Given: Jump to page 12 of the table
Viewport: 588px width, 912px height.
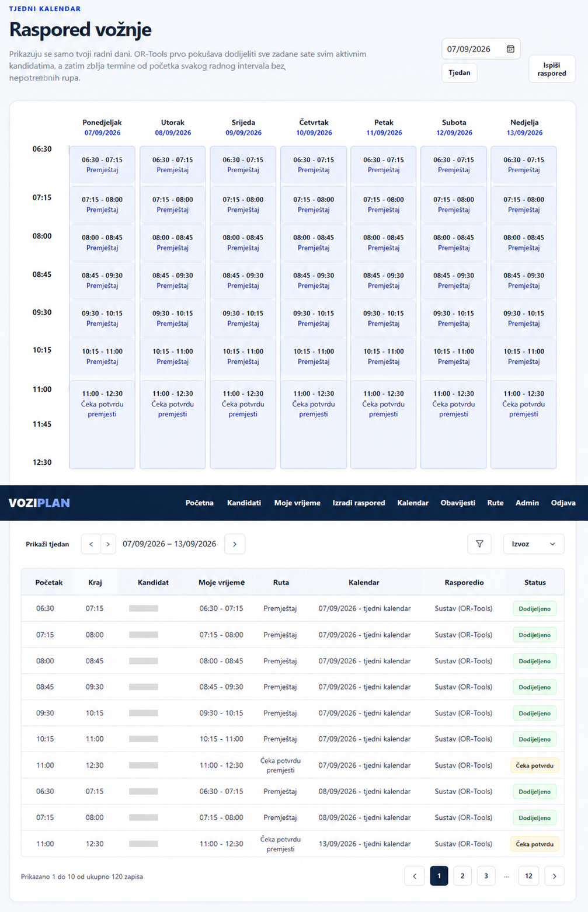Looking at the screenshot, I should tap(528, 876).
